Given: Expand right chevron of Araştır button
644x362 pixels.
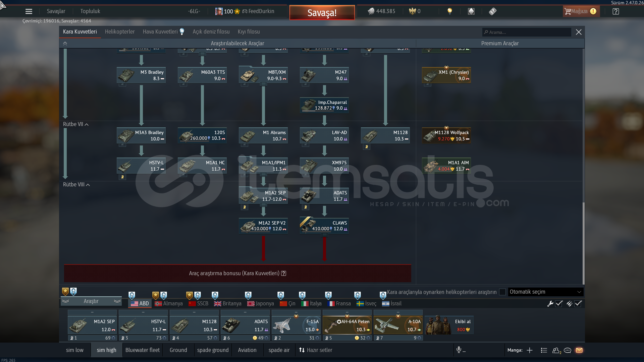Looking at the screenshot, I should pos(117,301).
